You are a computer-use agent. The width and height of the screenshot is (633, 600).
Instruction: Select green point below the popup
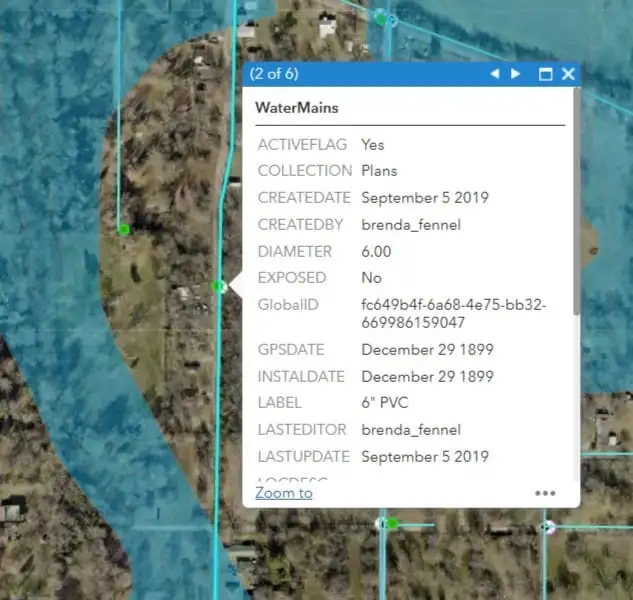point(392,523)
